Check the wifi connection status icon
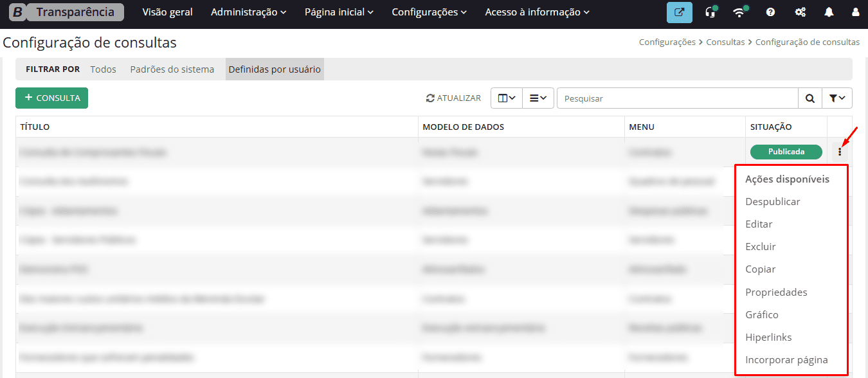 tap(739, 12)
